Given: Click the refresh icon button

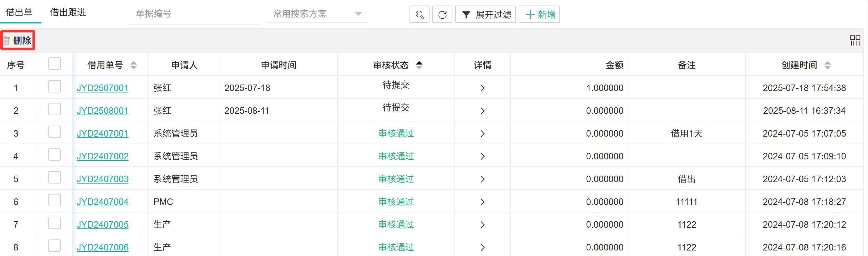Looking at the screenshot, I should (x=442, y=14).
